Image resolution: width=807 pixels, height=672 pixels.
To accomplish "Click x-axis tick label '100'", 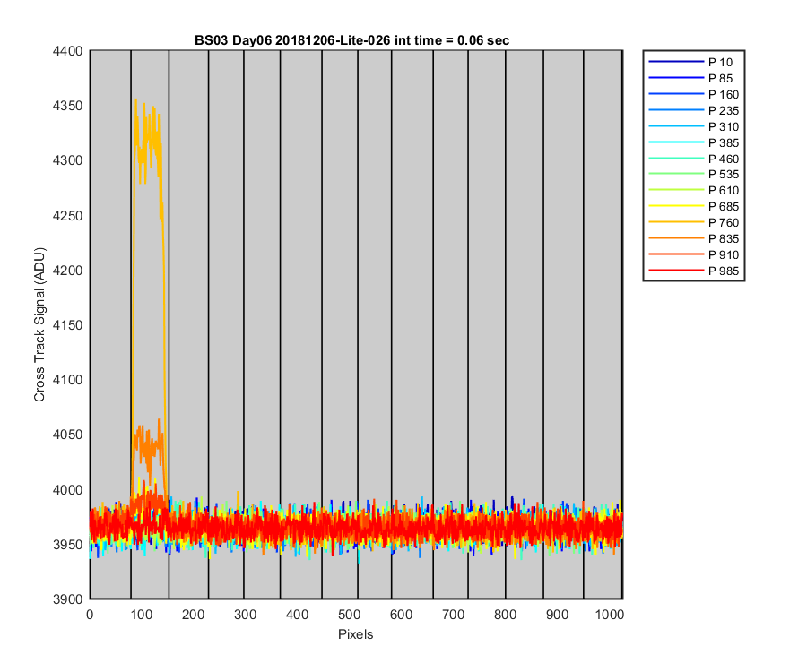I will click(142, 615).
